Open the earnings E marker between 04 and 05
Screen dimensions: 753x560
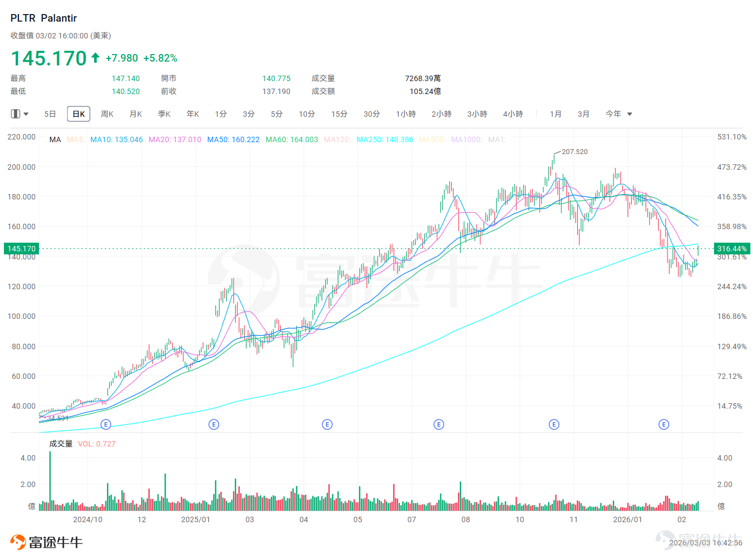[x=327, y=424]
